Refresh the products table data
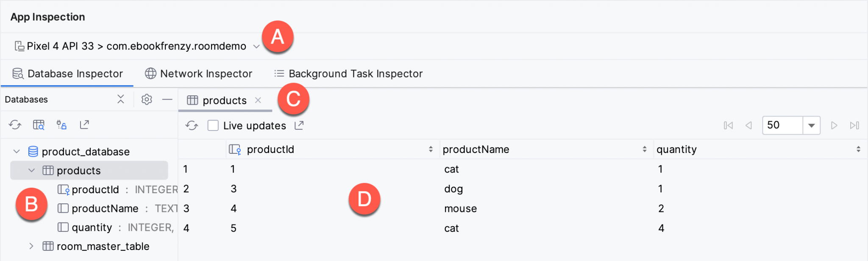The height and width of the screenshot is (261, 868). 192,125
